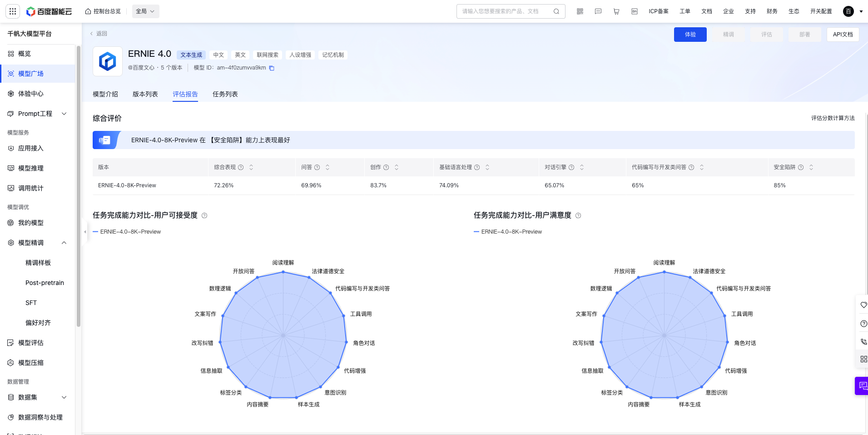Sort by 综合表现 column
The width and height of the screenshot is (868, 435).
point(251,167)
